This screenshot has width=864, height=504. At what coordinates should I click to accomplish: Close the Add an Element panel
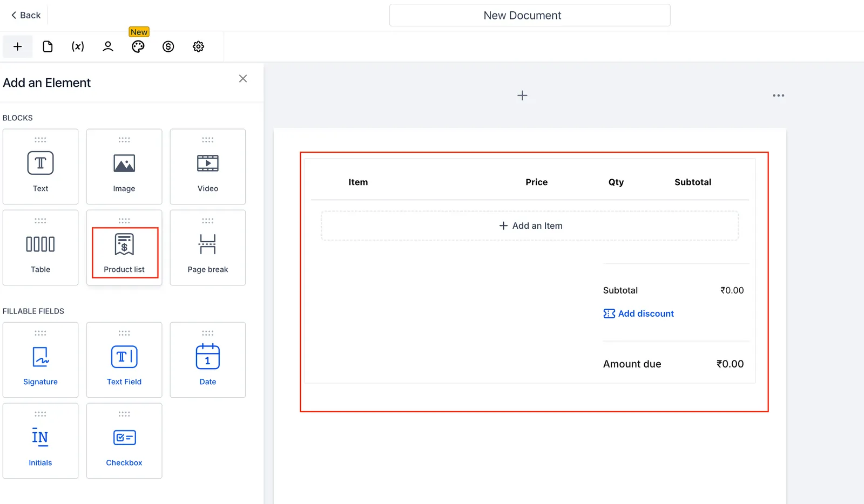(243, 79)
